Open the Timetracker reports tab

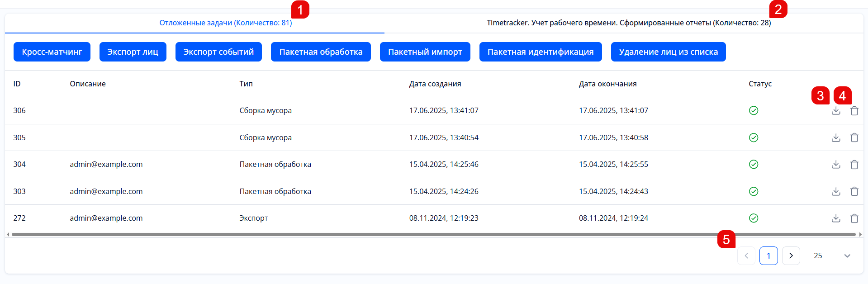coord(629,23)
